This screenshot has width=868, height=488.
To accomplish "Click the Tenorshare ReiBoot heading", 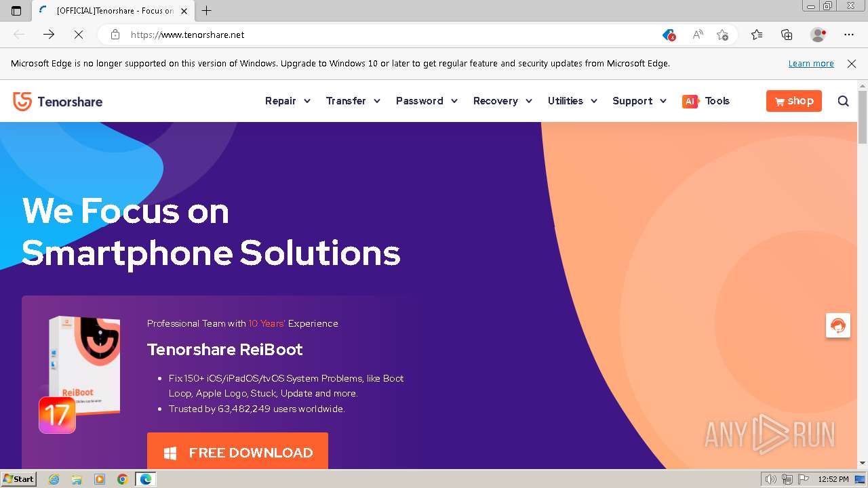I will tap(224, 350).
